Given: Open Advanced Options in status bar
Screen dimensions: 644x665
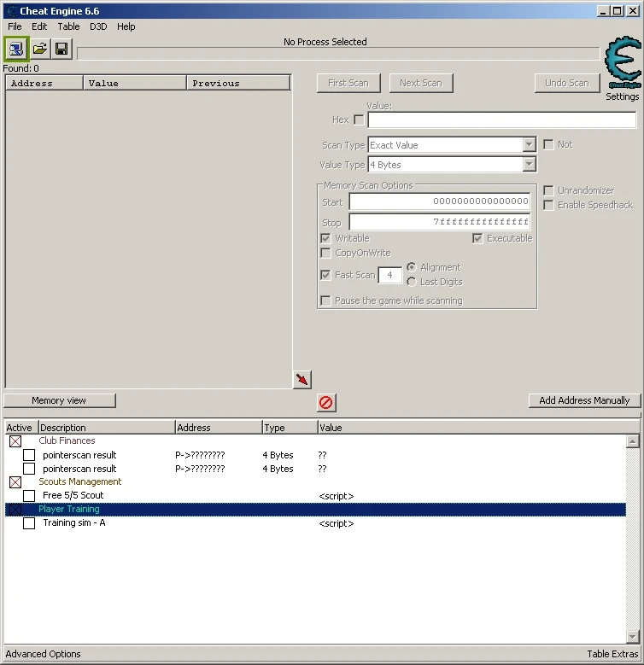Looking at the screenshot, I should click(43, 654).
